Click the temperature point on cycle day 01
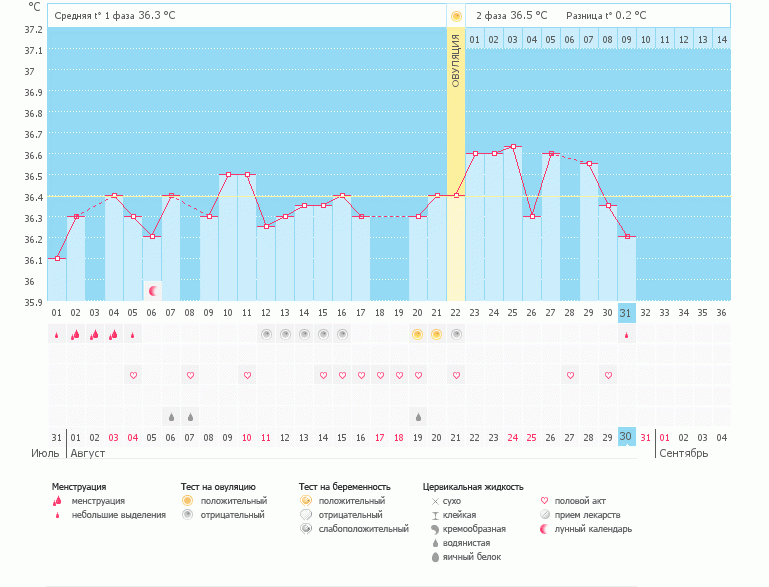The height and width of the screenshot is (587, 769). click(x=57, y=258)
